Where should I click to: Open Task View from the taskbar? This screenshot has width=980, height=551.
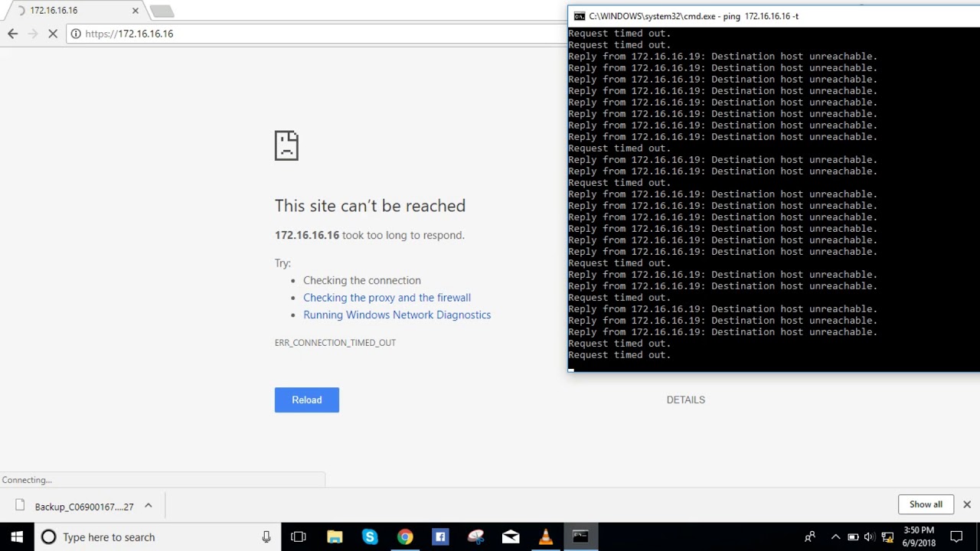299,537
